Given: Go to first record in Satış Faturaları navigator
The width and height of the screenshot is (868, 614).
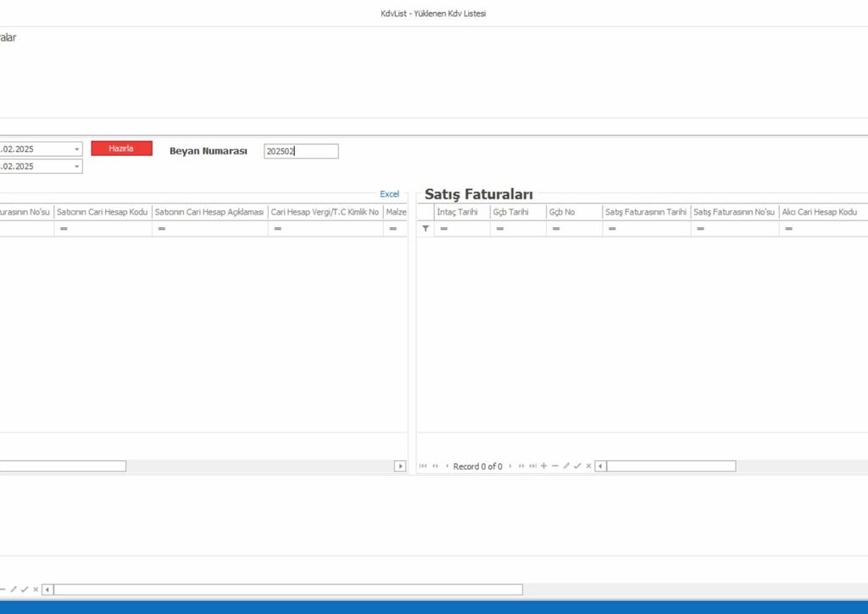Looking at the screenshot, I should (423, 466).
